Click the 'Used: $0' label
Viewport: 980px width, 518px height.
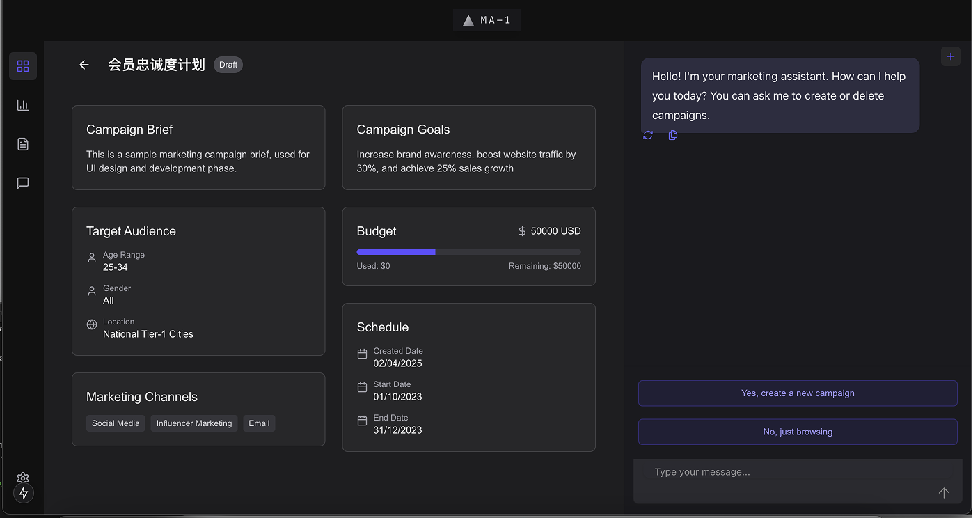(x=373, y=266)
